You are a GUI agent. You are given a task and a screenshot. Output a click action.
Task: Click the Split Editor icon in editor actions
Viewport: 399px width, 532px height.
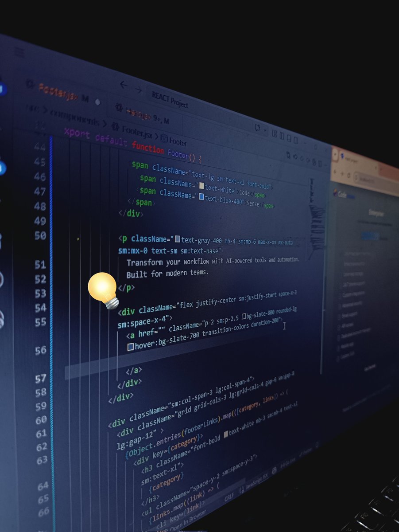click(320, 164)
